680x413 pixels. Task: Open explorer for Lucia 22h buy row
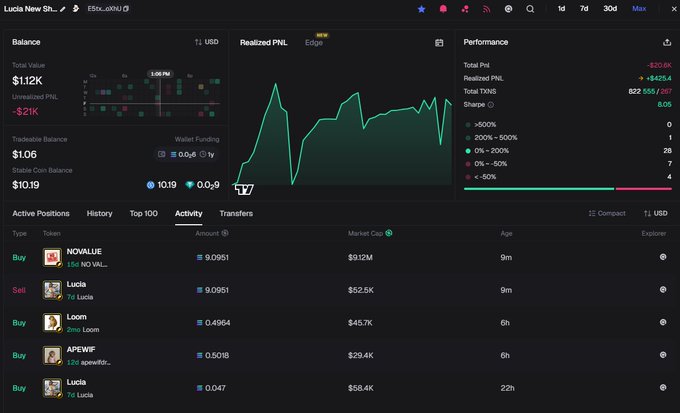coord(663,387)
